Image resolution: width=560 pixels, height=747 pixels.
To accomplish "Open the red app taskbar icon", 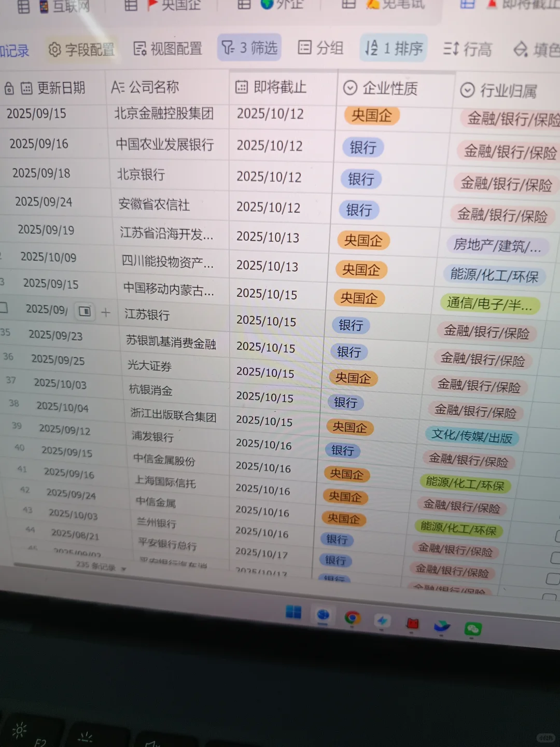I will point(413,623).
